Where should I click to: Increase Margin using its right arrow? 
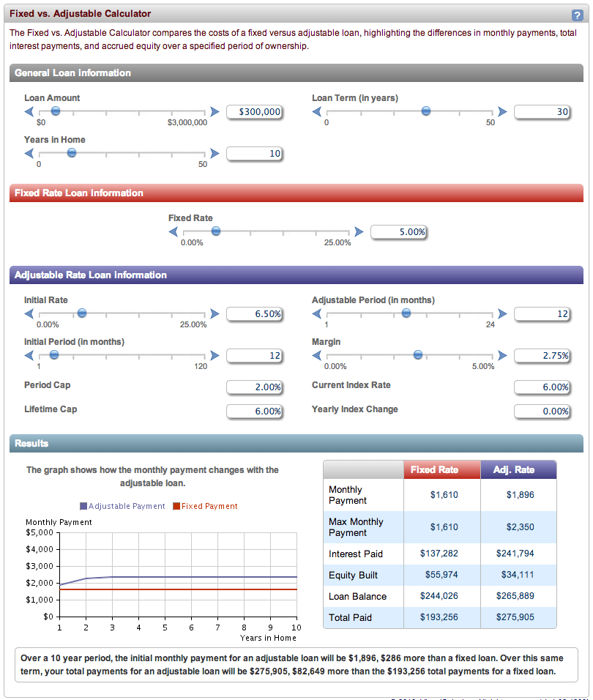click(x=504, y=354)
